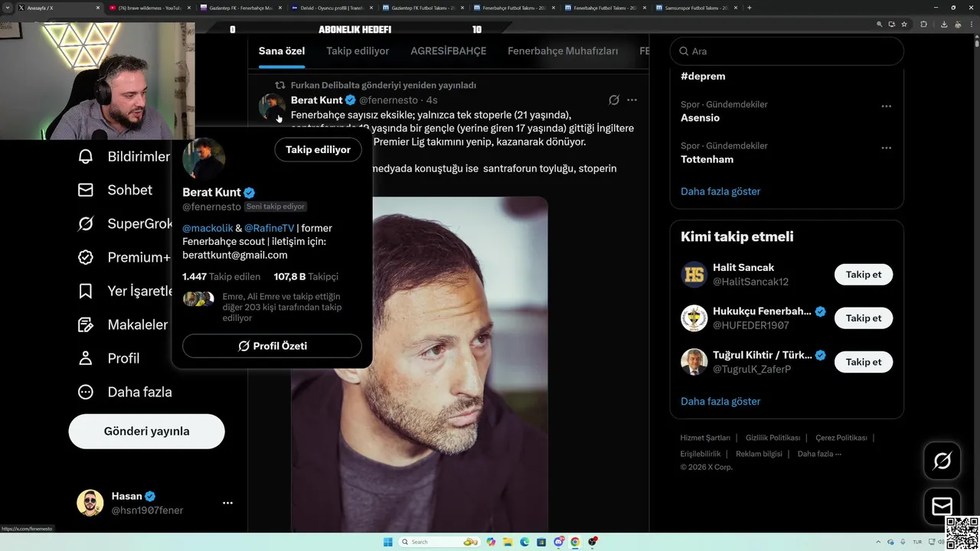Click Profil Özeti button
980x551 pixels.
tap(272, 346)
